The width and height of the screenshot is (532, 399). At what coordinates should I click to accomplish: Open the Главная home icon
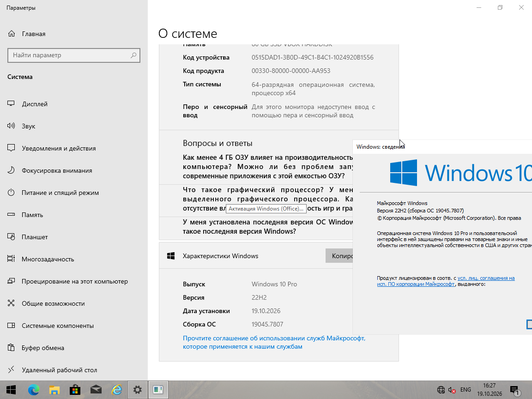(12, 34)
